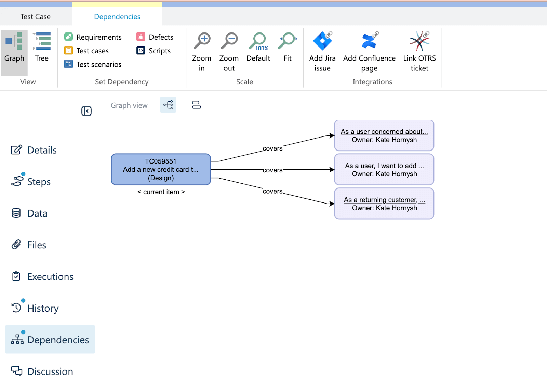Toggle the graph layout view mode

click(168, 105)
